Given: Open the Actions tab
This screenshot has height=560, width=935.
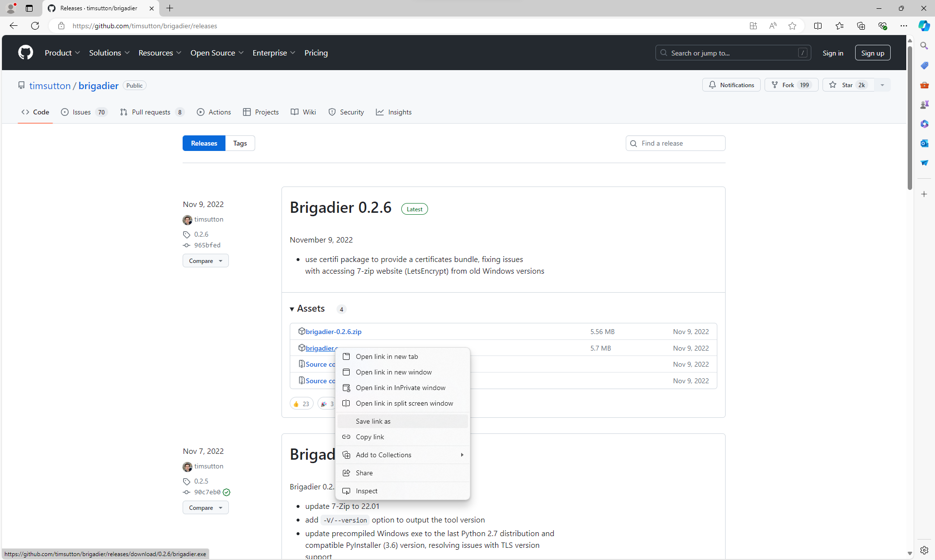Looking at the screenshot, I should 214,112.
